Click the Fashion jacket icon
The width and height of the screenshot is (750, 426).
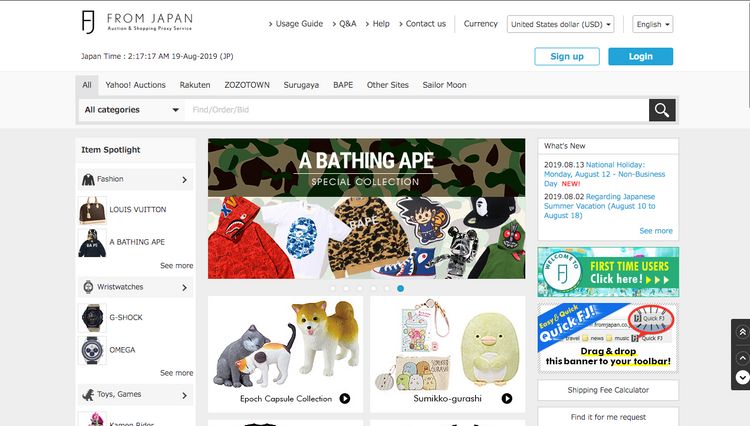coord(88,180)
